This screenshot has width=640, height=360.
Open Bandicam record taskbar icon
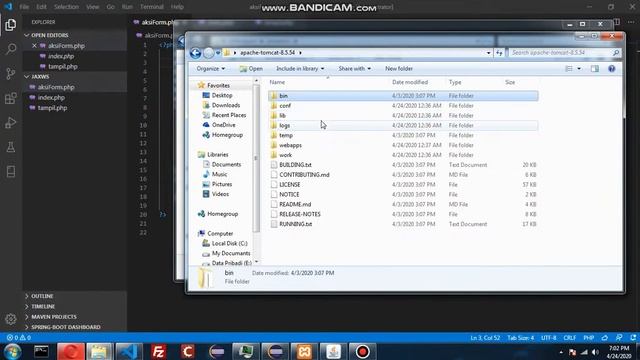tap(362, 351)
